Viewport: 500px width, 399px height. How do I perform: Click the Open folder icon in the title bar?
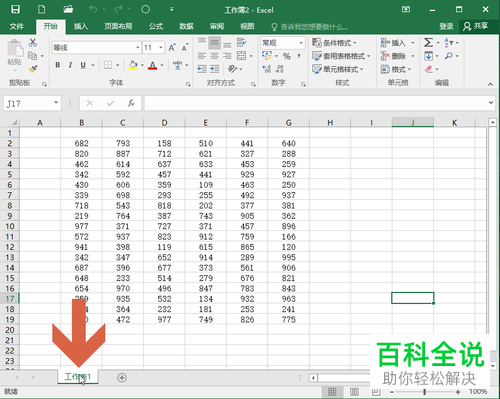click(x=68, y=9)
